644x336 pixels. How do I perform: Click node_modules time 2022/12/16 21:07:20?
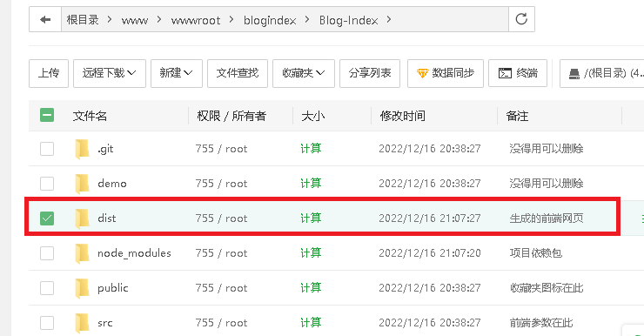[430, 253]
